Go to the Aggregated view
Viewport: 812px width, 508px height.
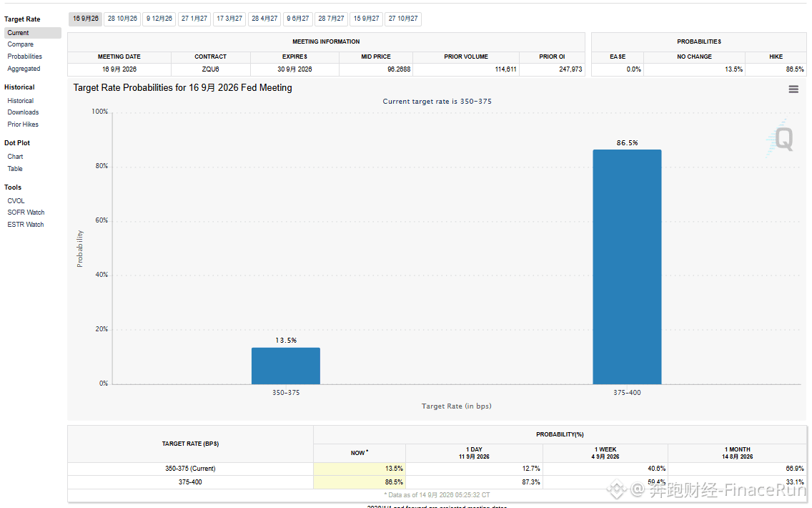(x=24, y=69)
